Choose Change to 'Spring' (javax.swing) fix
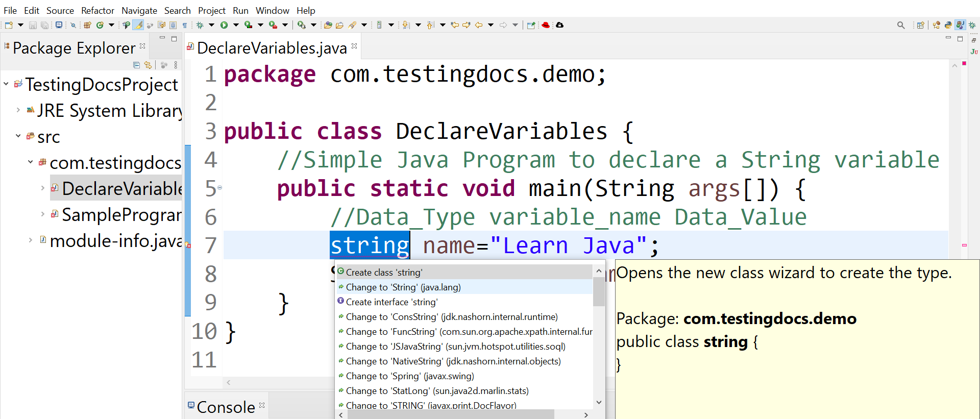Viewport: 980px width, 419px height. (x=464, y=376)
